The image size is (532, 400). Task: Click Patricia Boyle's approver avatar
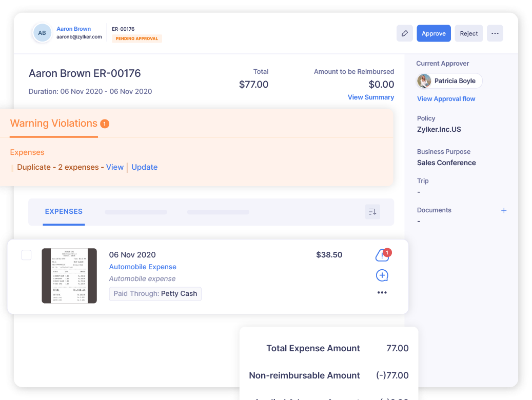[424, 81]
